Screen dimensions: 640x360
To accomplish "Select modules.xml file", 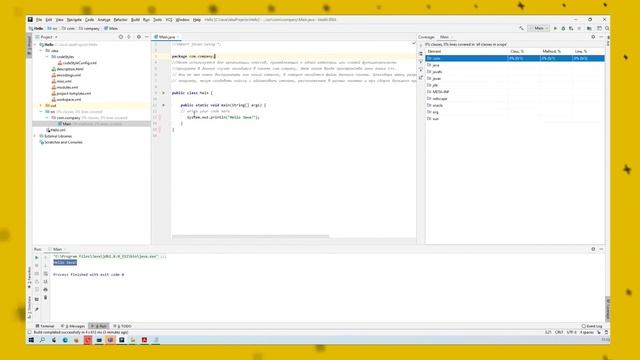I will point(64,87).
